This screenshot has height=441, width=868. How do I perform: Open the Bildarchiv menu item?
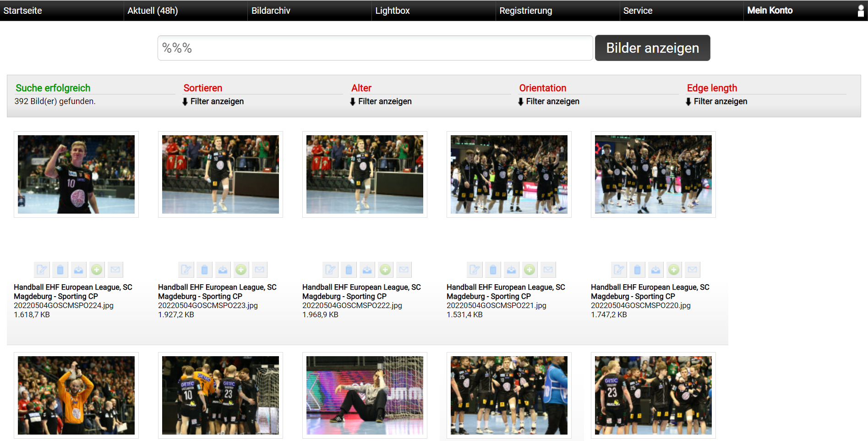(271, 11)
